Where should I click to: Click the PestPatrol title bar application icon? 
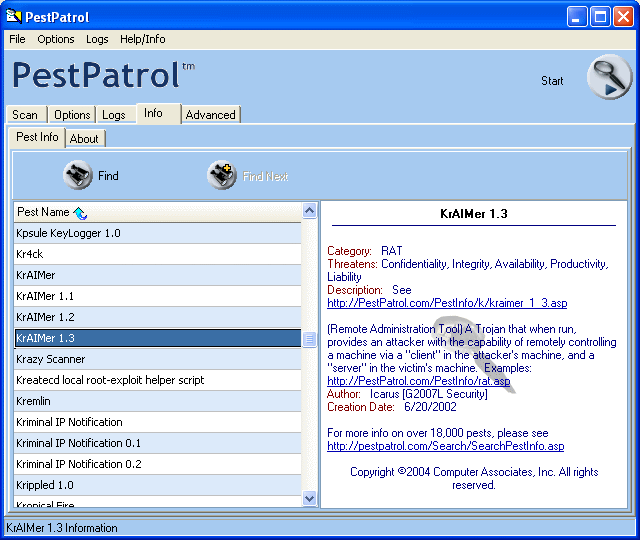click(14, 16)
